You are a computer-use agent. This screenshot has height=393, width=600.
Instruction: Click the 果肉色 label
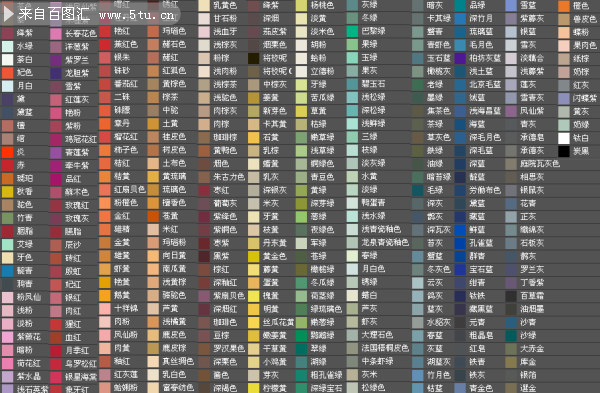coord(584,46)
